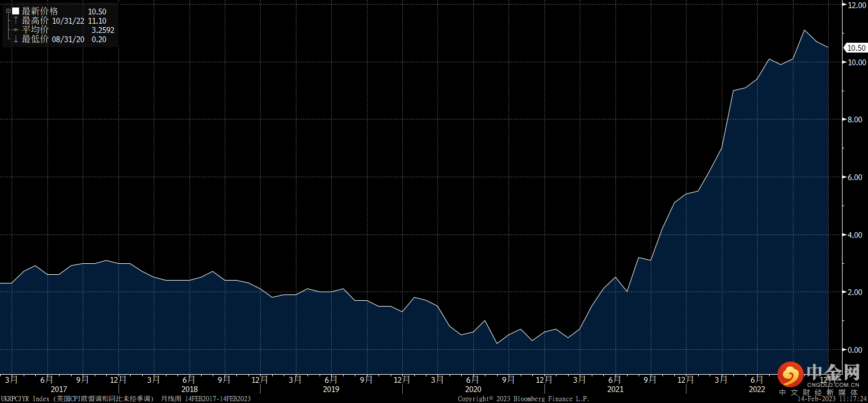This screenshot has height=403, width=868.
Task: Collapse the legend tree box beside 最新价格
Action: [x=8, y=11]
